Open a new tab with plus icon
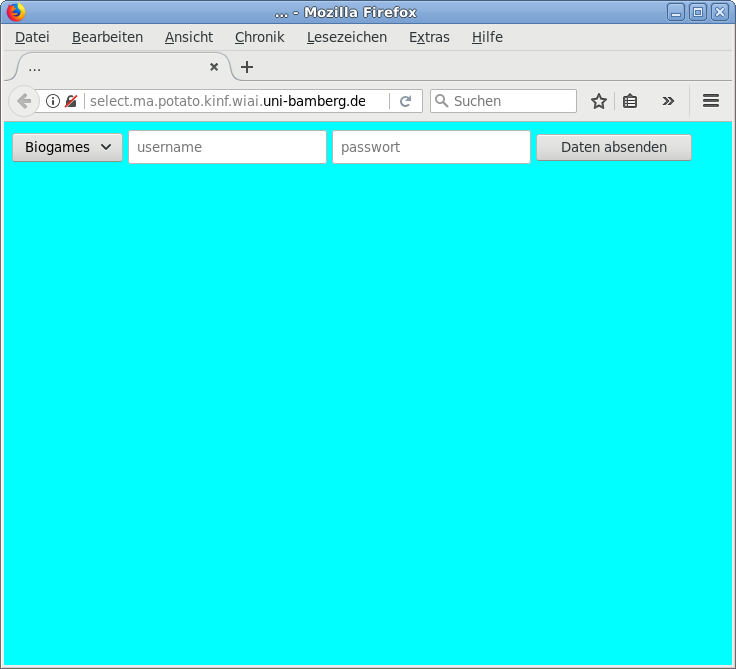The height and width of the screenshot is (669, 736). pyautogui.click(x=247, y=67)
